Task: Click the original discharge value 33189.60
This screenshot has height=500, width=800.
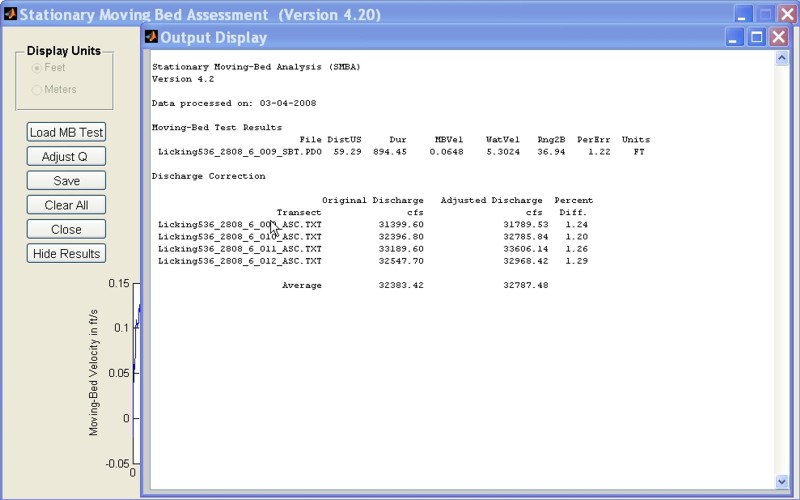Action: tap(401, 249)
